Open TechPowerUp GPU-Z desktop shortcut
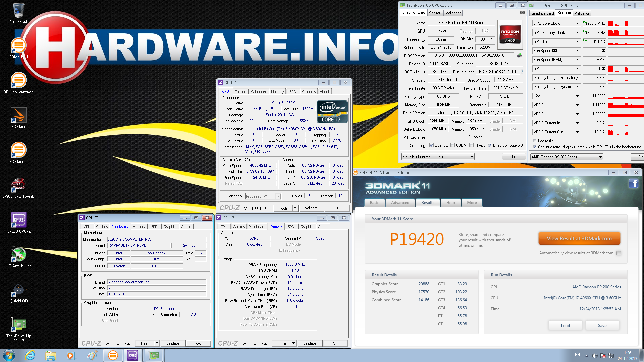This screenshot has height=362, width=644. (18, 330)
